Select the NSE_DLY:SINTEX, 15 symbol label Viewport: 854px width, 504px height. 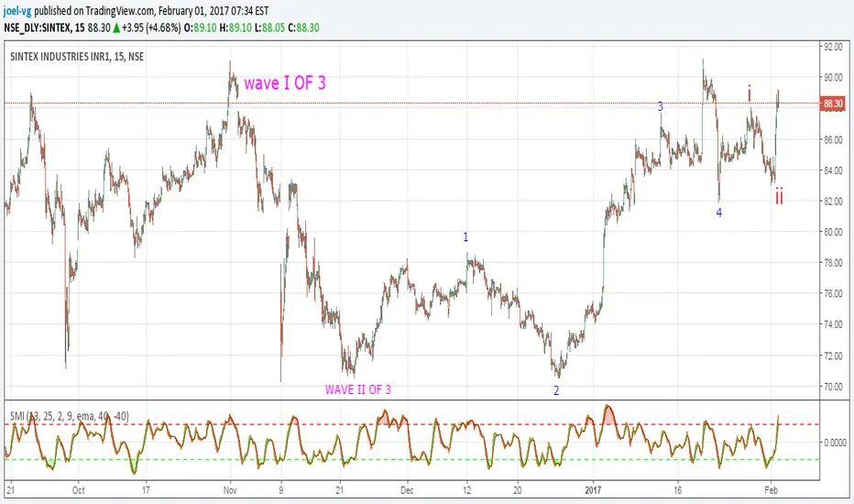(x=44, y=27)
